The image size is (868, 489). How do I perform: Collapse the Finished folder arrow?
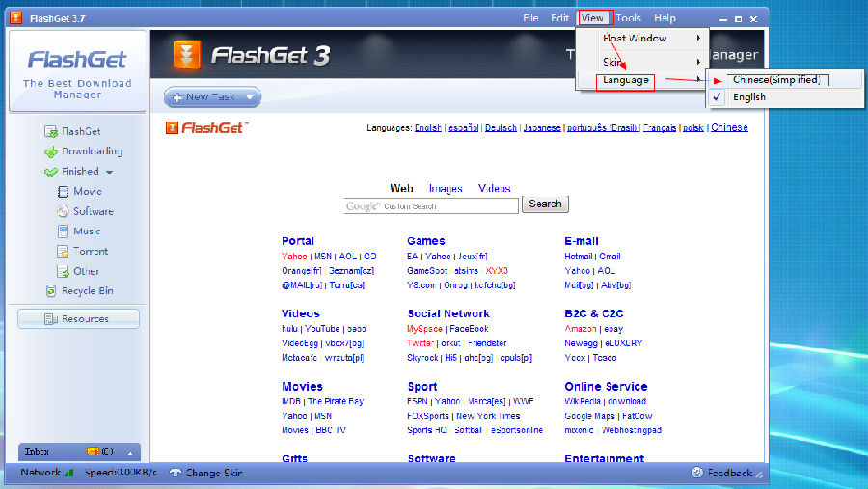pos(110,173)
